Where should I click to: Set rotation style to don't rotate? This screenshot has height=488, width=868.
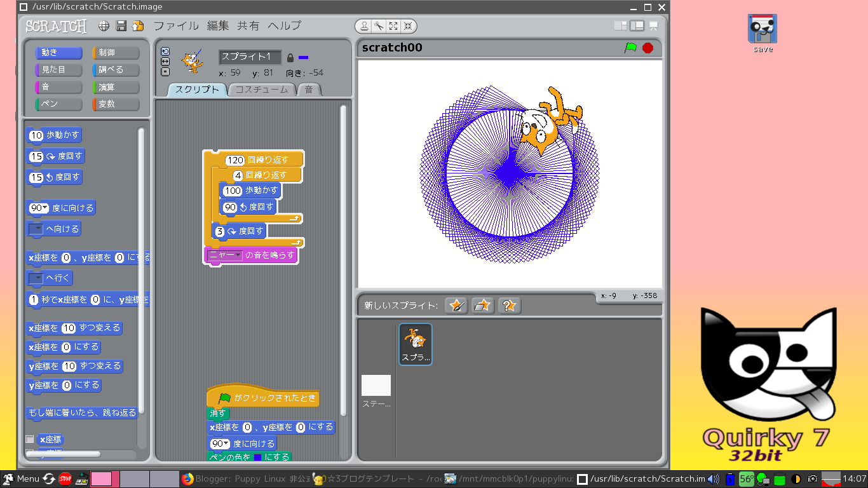(166, 72)
